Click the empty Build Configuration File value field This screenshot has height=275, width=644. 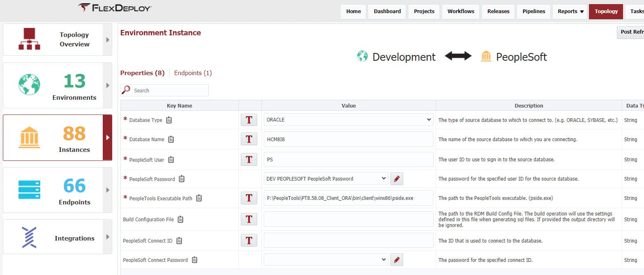[x=349, y=219]
